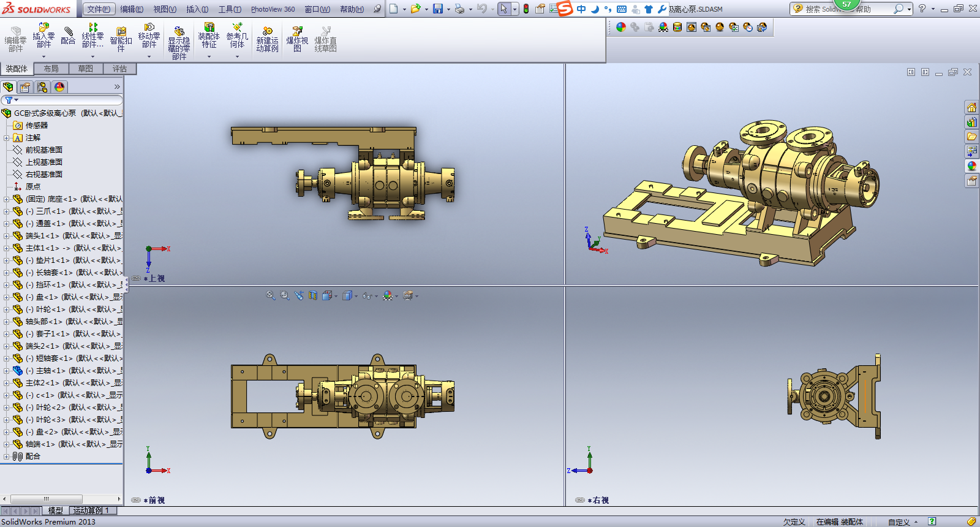The width and height of the screenshot is (980, 527).
Task: Click the Print icon in the toolbar
Action: coord(459,9)
